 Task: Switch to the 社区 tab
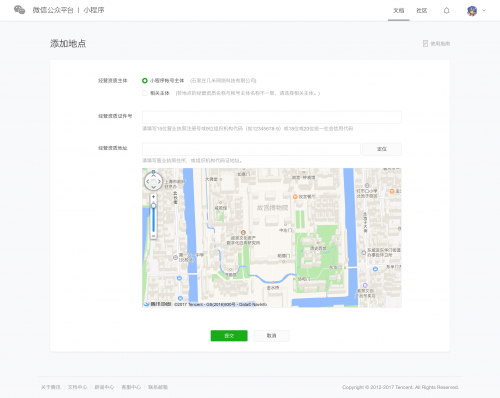(422, 11)
